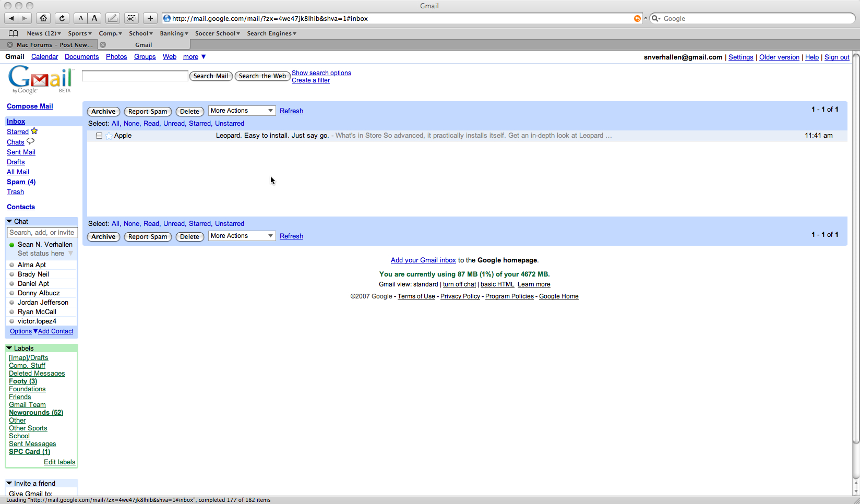This screenshot has width=860, height=504.
Task: Click the Create a filter link
Action: [x=310, y=80]
